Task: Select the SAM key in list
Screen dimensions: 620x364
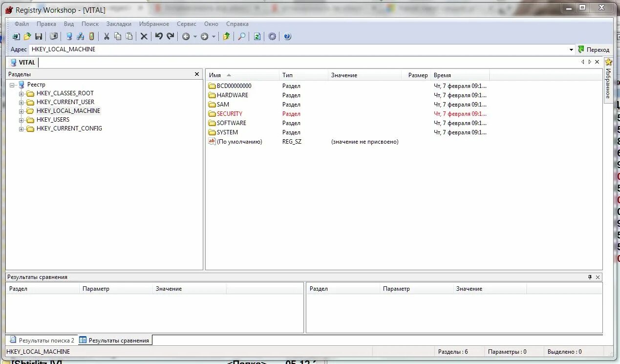Action: pyautogui.click(x=218, y=105)
